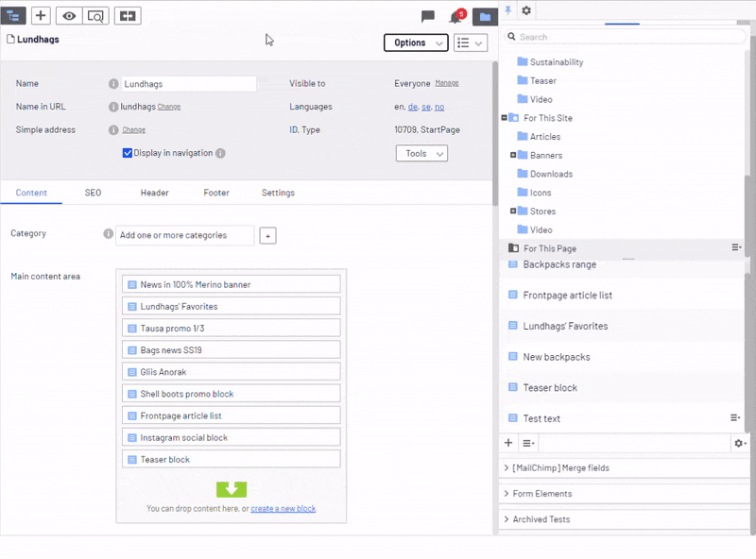The image size is (756, 559).
Task: Open the Tools dropdown
Action: tap(421, 153)
